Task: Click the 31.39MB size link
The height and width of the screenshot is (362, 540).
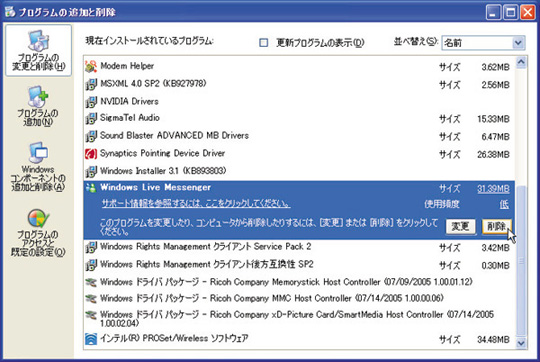Action: (x=493, y=189)
